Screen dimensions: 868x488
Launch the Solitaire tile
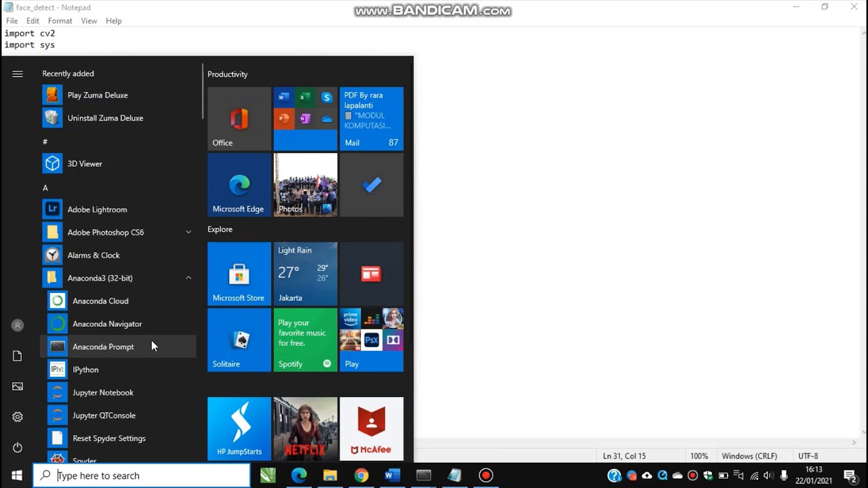(x=239, y=340)
